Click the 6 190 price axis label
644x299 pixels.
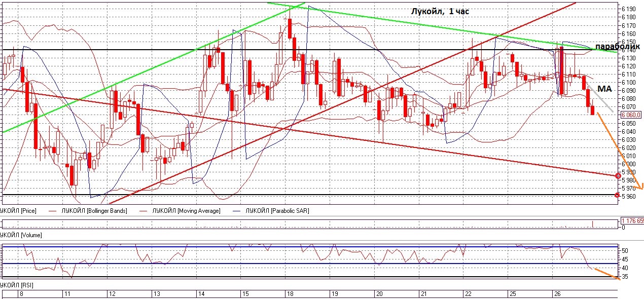tap(629, 9)
